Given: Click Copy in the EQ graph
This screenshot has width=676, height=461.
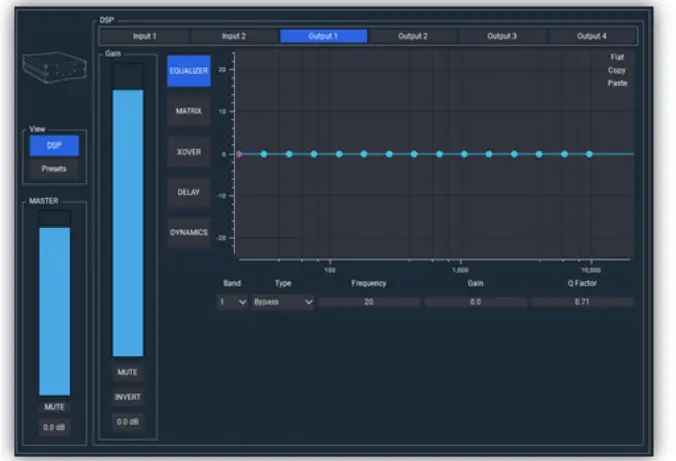Looking at the screenshot, I should [x=617, y=70].
